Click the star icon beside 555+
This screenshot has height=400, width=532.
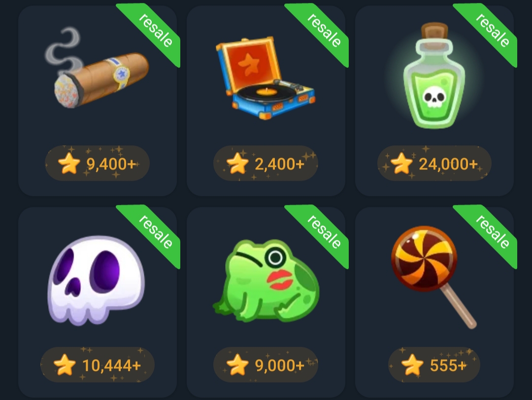[412, 365]
